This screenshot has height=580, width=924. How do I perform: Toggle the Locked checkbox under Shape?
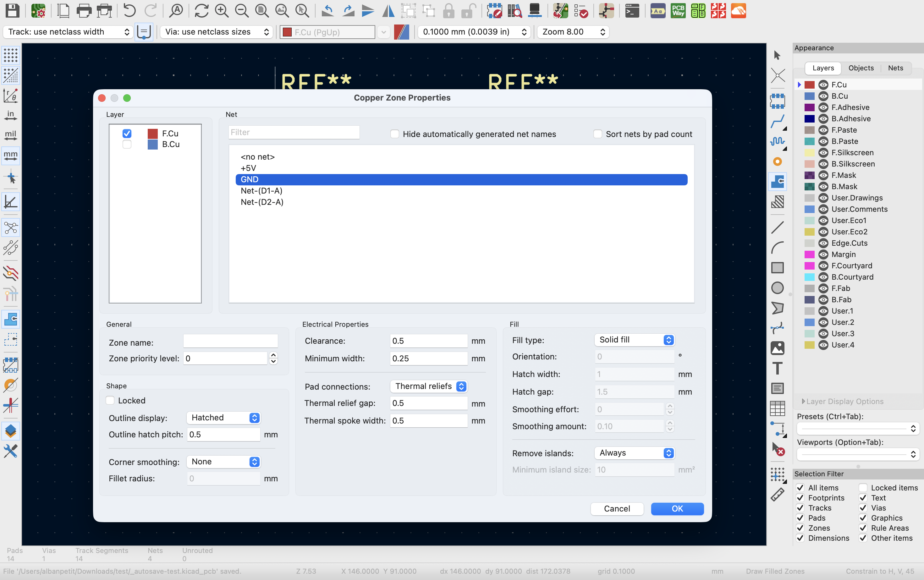[x=110, y=401]
